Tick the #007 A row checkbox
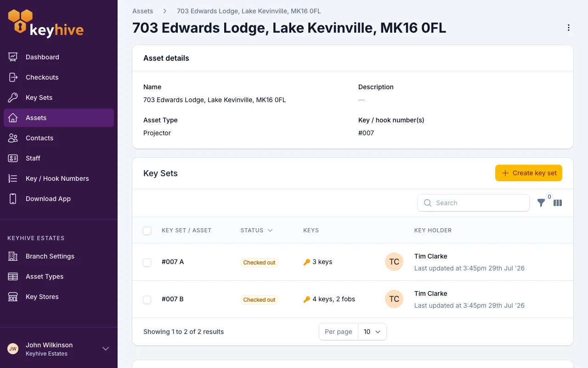588x368 pixels. click(147, 263)
